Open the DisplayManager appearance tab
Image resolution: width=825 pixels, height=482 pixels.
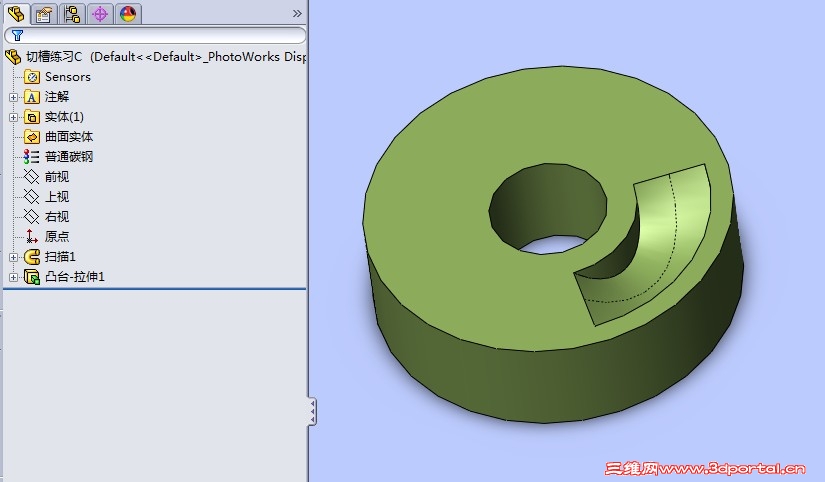[x=128, y=14]
